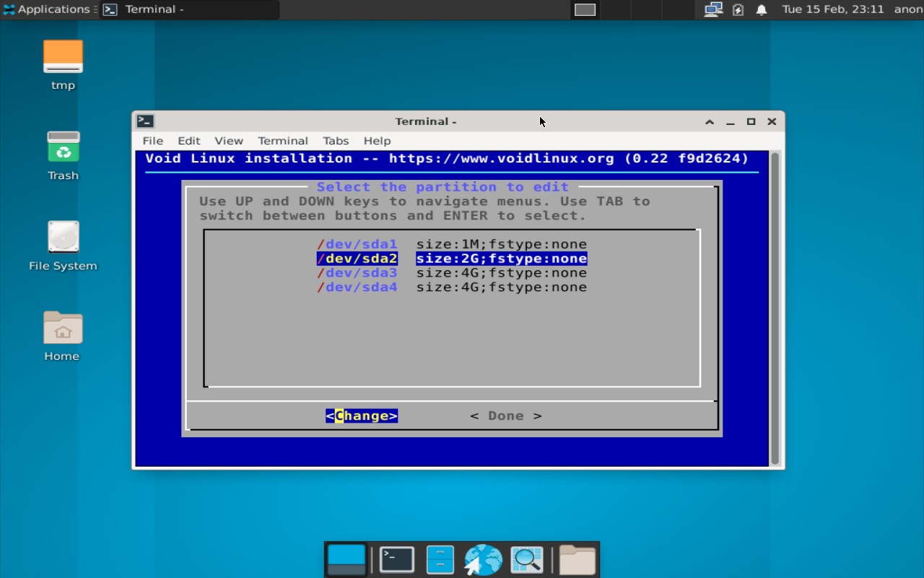Open the Edit menu in Terminal
Image resolution: width=924 pixels, height=578 pixels.
click(x=188, y=141)
